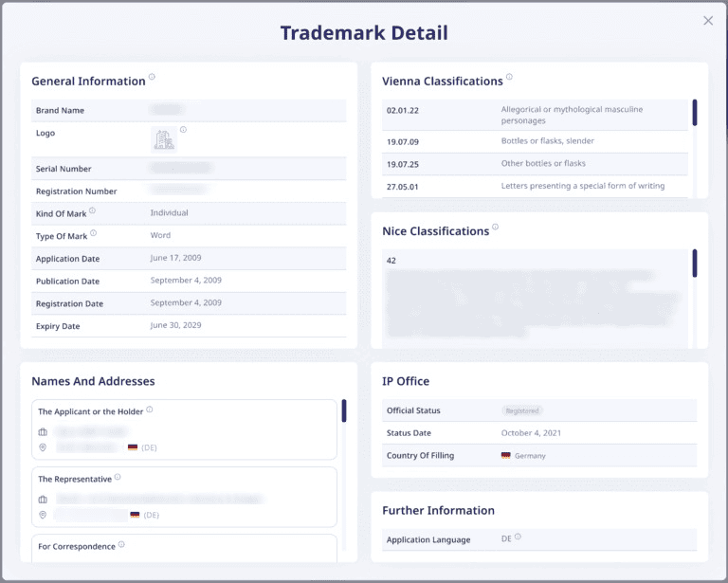Screen dimensions: 728x583
Task: Click the '(DE)' code in representative card
Action: point(152,515)
